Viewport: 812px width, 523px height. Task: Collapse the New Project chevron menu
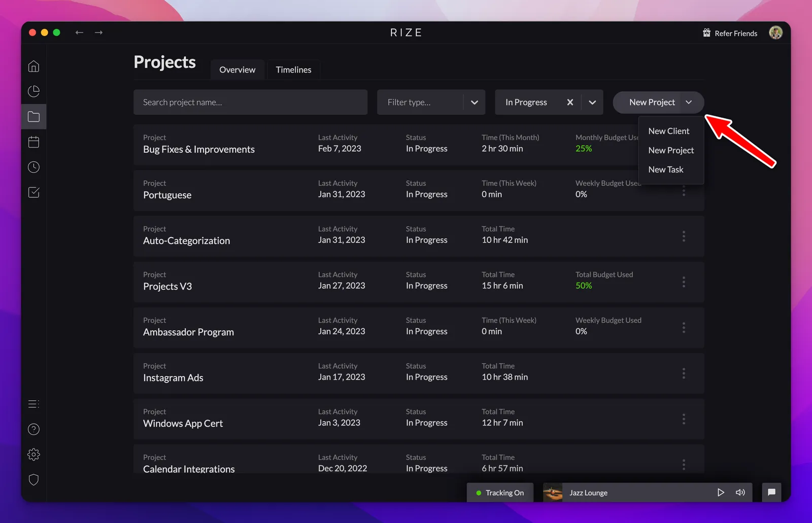(x=689, y=102)
